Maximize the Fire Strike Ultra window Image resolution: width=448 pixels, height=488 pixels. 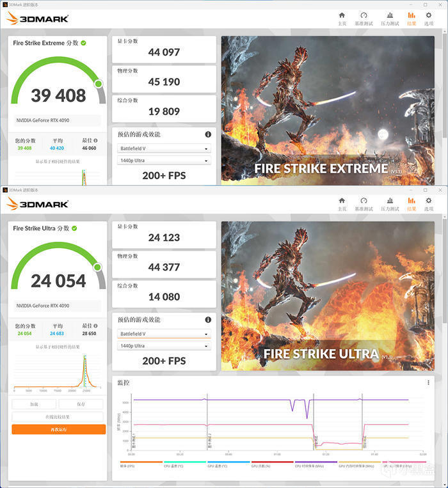click(x=425, y=190)
